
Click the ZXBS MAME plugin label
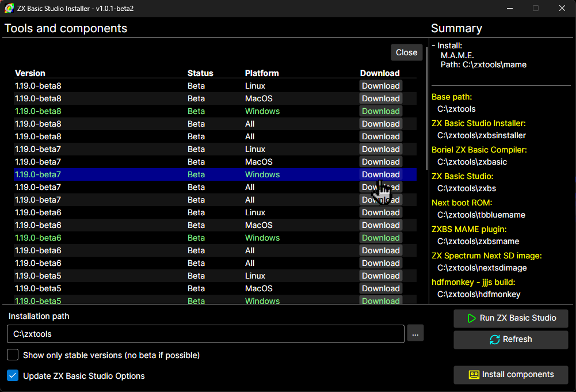tap(469, 229)
